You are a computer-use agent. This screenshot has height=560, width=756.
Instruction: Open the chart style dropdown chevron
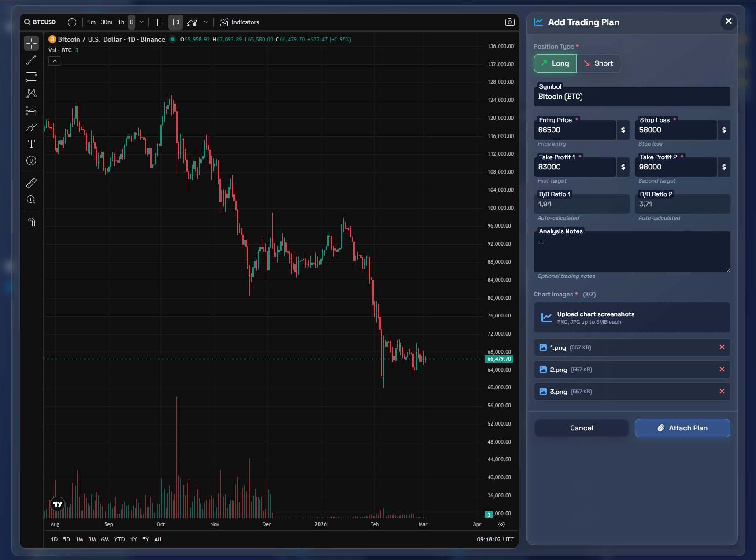[205, 22]
